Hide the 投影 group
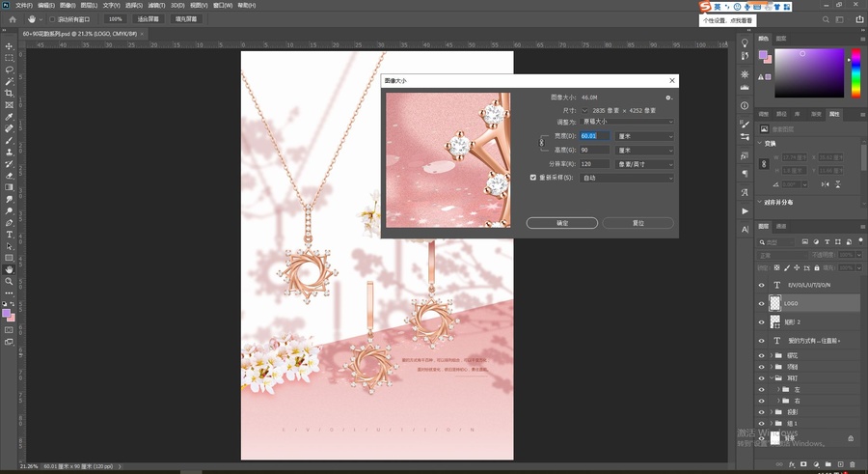The height and width of the screenshot is (474, 868). [761, 412]
